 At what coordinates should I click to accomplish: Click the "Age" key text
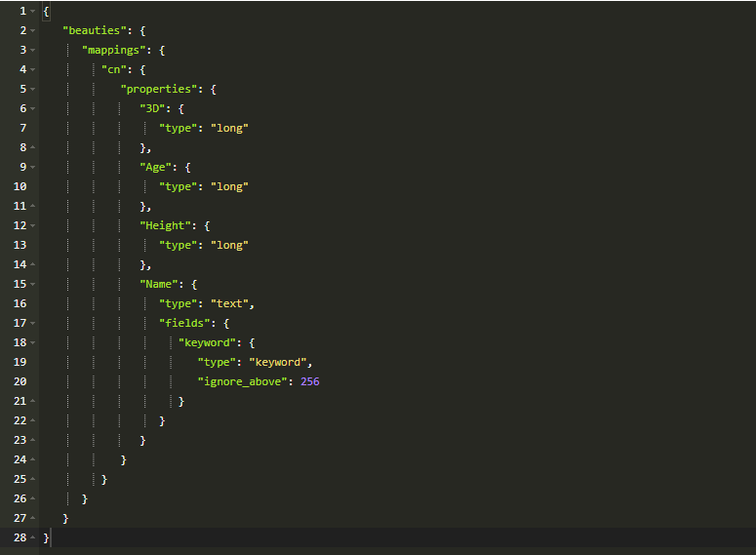tap(156, 168)
